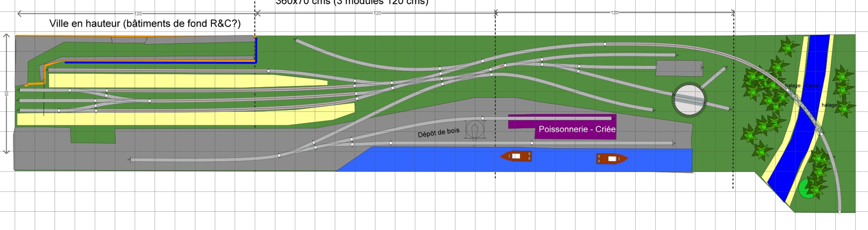Select the Dépôt de bois label

(x=438, y=133)
